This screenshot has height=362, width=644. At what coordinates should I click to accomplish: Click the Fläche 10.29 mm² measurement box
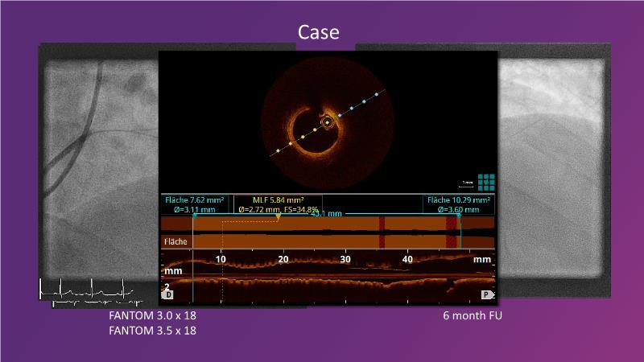[x=458, y=204]
